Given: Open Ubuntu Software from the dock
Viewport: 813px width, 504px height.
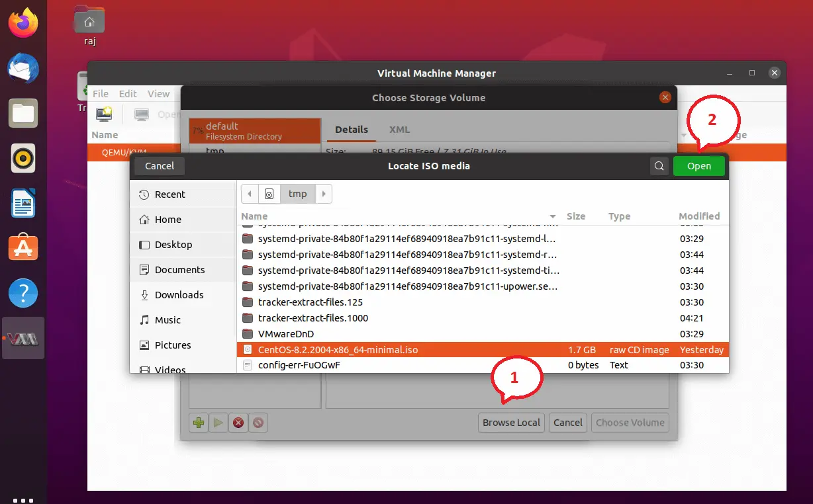Looking at the screenshot, I should tap(23, 248).
